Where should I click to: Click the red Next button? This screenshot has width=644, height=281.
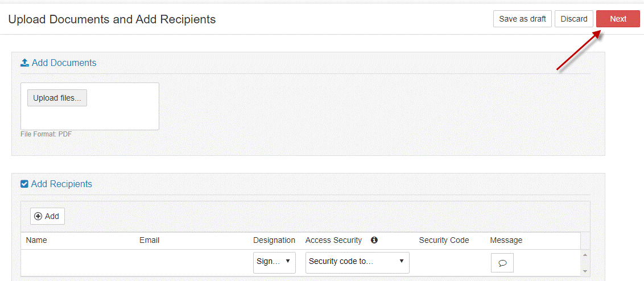618,19
